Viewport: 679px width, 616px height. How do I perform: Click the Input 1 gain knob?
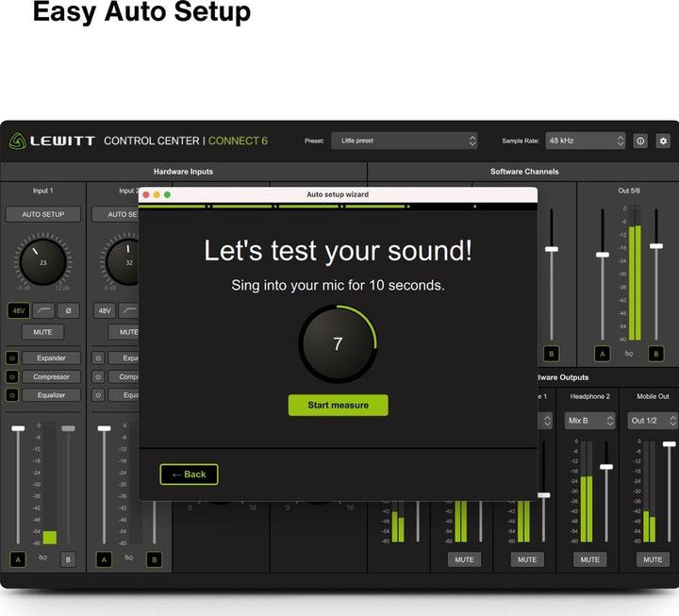tap(42, 261)
